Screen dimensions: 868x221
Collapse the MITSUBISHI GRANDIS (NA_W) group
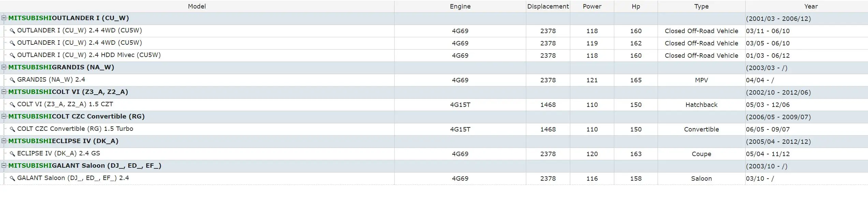click(x=4, y=67)
